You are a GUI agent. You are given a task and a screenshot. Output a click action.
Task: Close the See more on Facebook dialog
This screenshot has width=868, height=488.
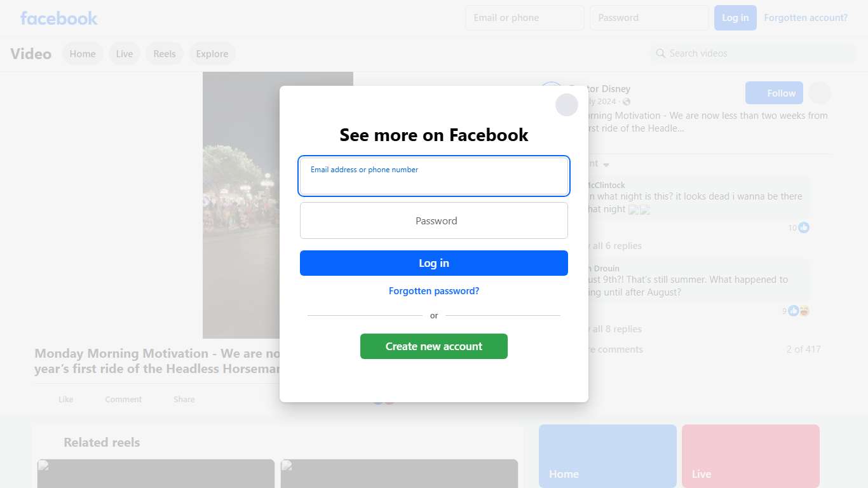(566, 105)
